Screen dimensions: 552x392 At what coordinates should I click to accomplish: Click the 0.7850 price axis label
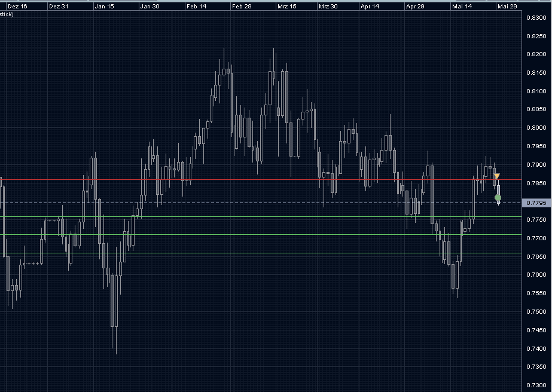tap(536, 183)
